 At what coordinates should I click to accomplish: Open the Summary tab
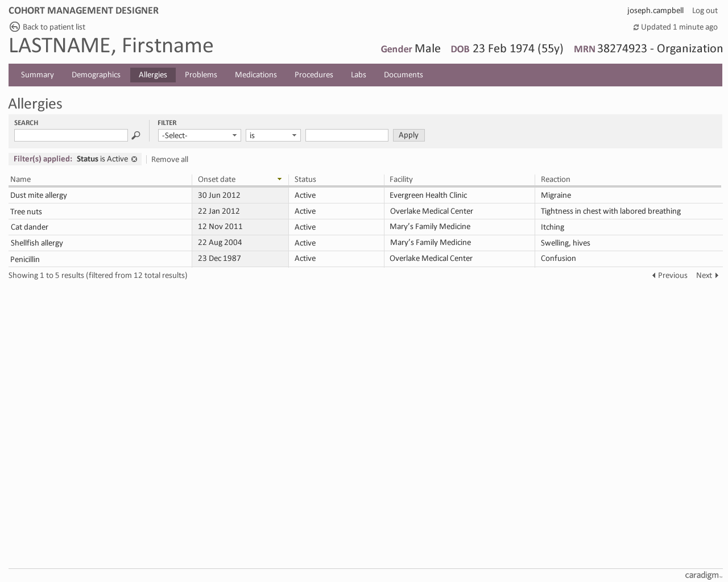tap(38, 75)
